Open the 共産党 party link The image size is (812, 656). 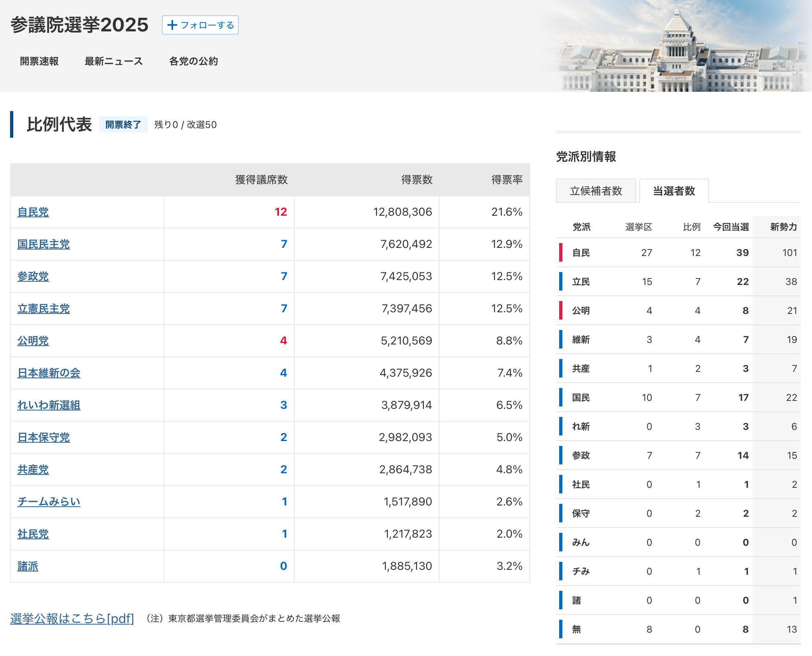[x=33, y=470]
